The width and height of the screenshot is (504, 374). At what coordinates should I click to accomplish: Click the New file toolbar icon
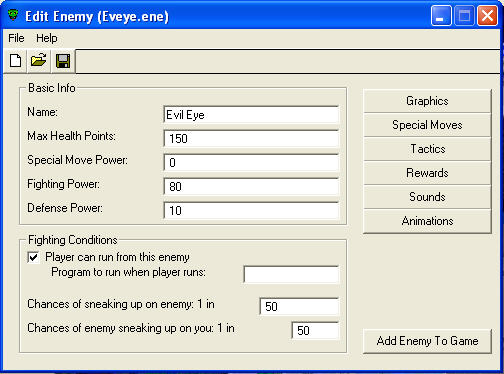(x=15, y=61)
